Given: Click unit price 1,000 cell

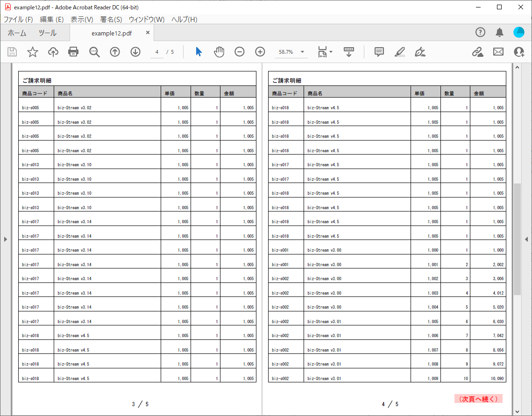Looking at the screenshot, I should point(433,250).
